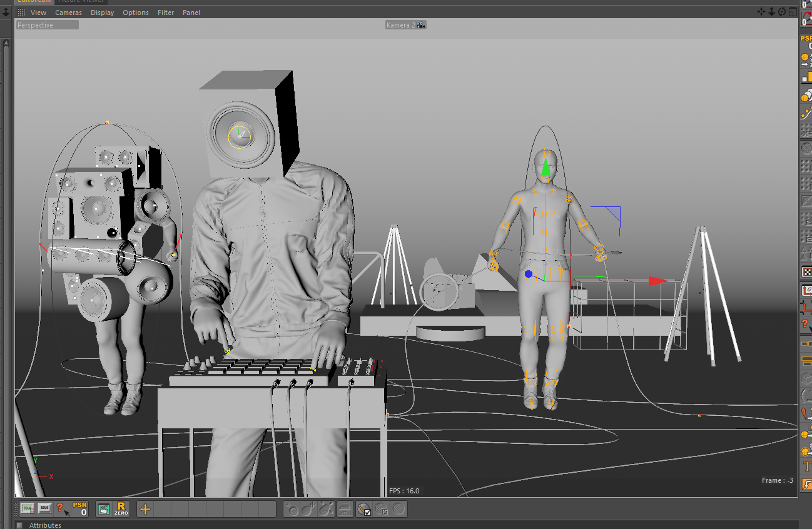Viewport: 812px width, 529px height.
Task: Click the left palette scroll-up arrow
Action: tap(6, 44)
